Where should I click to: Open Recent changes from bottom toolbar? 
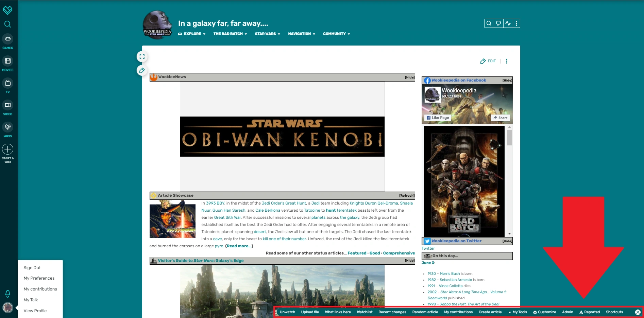(392, 312)
